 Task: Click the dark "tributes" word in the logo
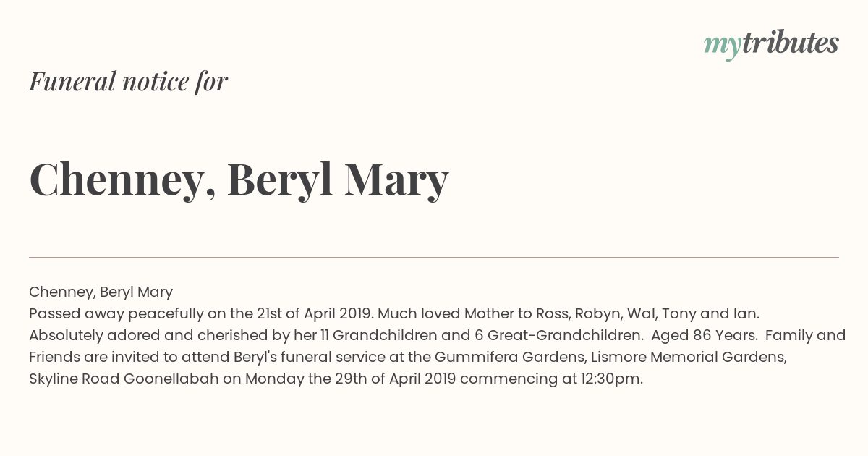791,43
